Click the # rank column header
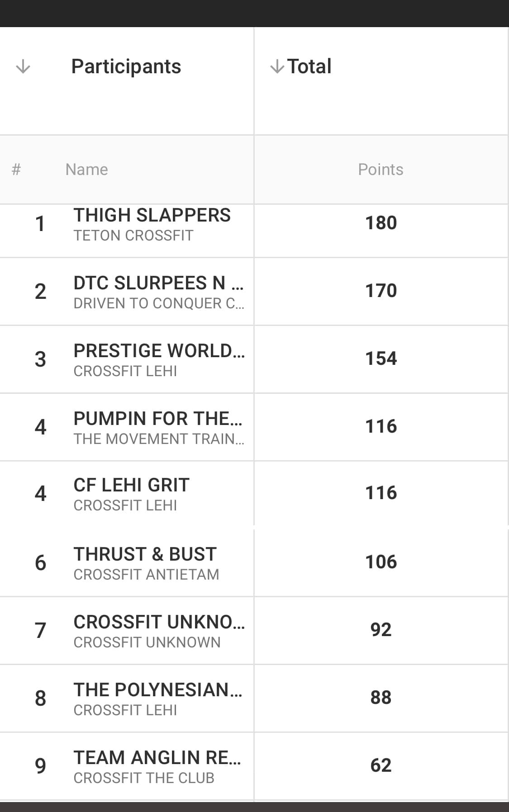Screen dimensions: 509x812 click(x=16, y=170)
